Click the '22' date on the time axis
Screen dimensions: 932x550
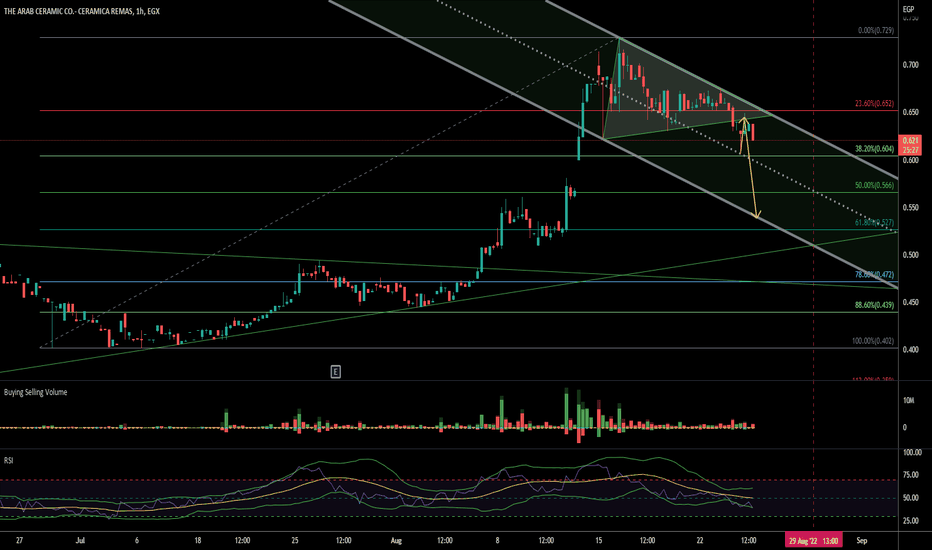point(700,540)
